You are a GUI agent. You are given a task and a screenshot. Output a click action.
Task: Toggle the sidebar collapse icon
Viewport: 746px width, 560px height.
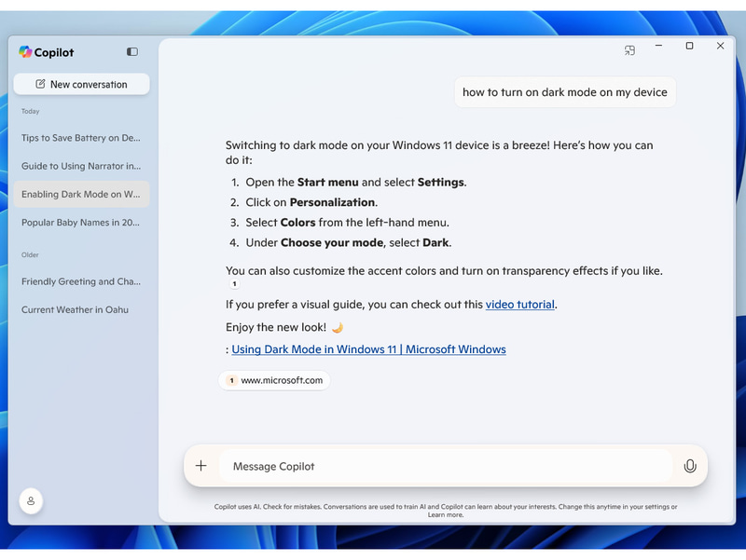pos(132,52)
